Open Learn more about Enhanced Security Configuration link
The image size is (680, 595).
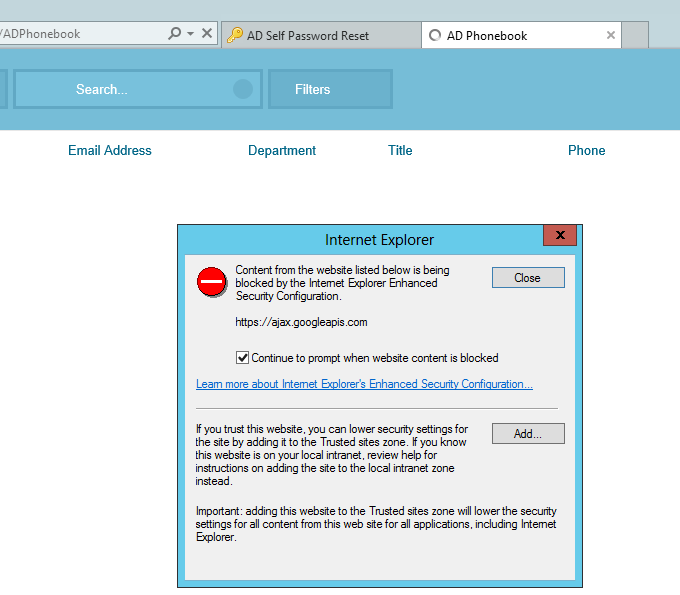pyautogui.click(x=364, y=384)
